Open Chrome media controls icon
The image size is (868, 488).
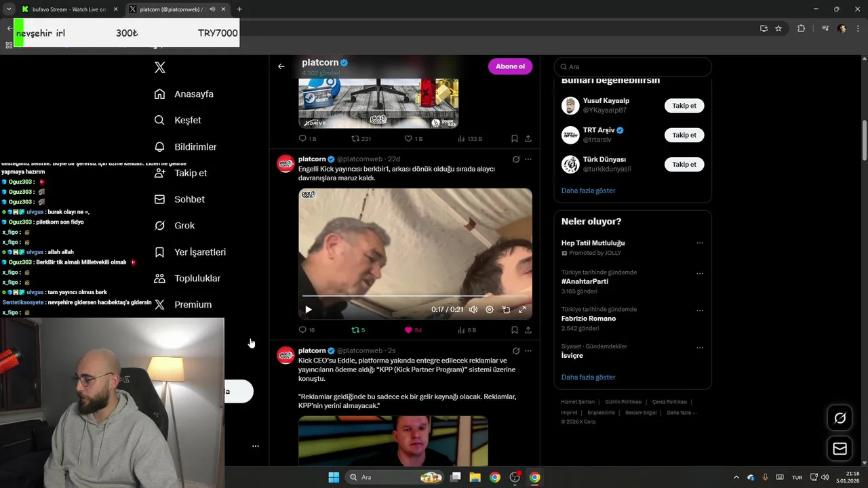click(x=825, y=28)
